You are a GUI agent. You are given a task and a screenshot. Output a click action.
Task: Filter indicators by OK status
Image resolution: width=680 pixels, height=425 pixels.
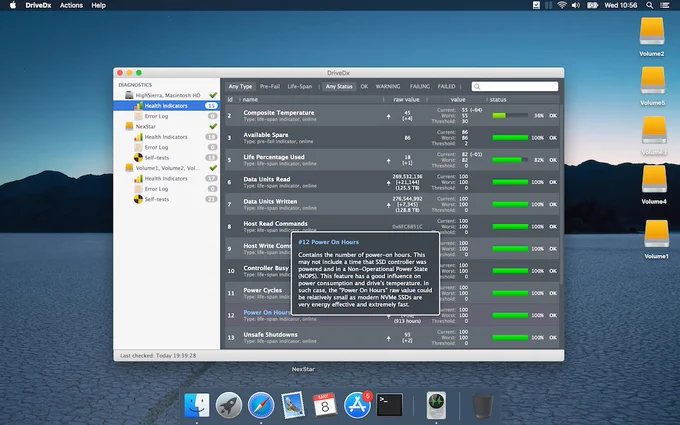click(x=364, y=86)
